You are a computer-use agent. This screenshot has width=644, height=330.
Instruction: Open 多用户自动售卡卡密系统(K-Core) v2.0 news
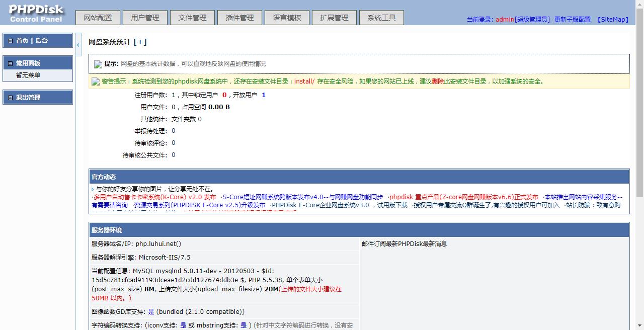click(x=155, y=197)
